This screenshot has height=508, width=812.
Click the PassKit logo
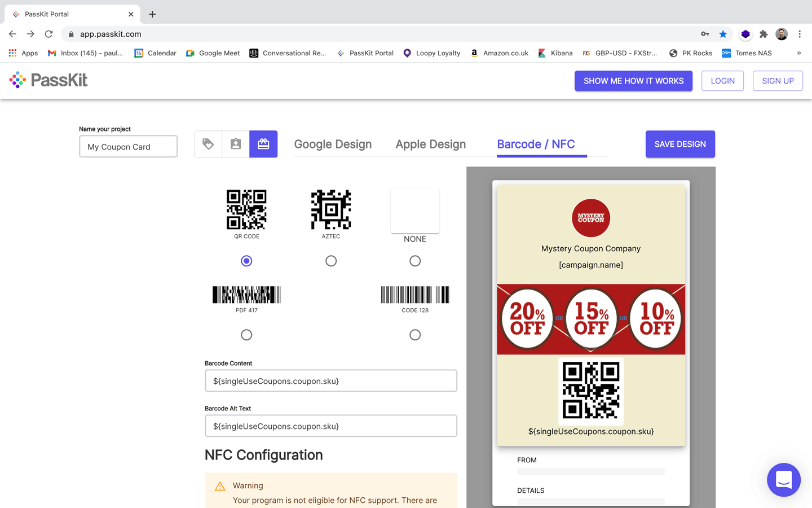coord(48,80)
